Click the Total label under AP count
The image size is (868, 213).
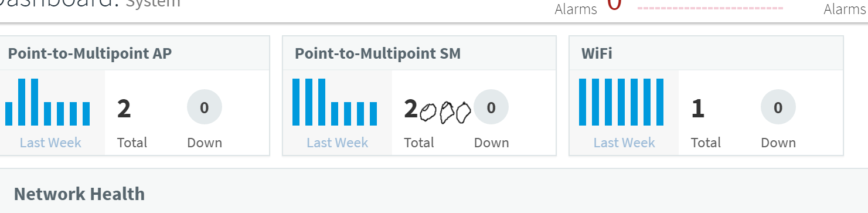pos(132,143)
